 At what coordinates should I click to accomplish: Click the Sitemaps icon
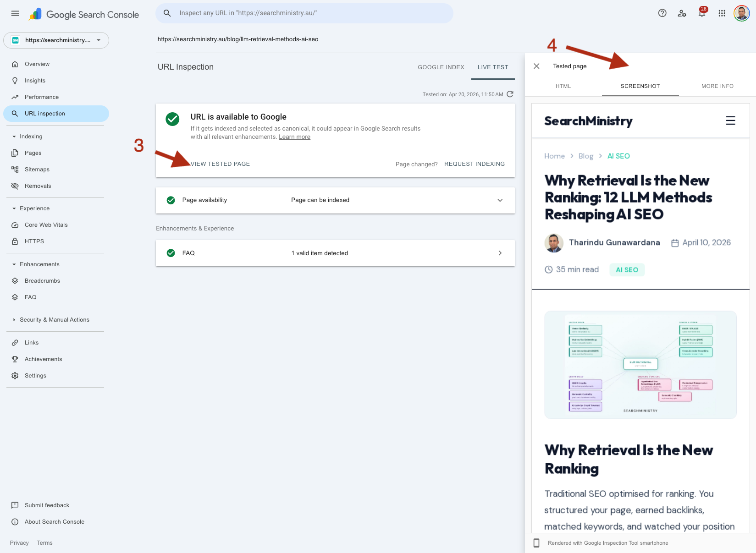point(15,170)
